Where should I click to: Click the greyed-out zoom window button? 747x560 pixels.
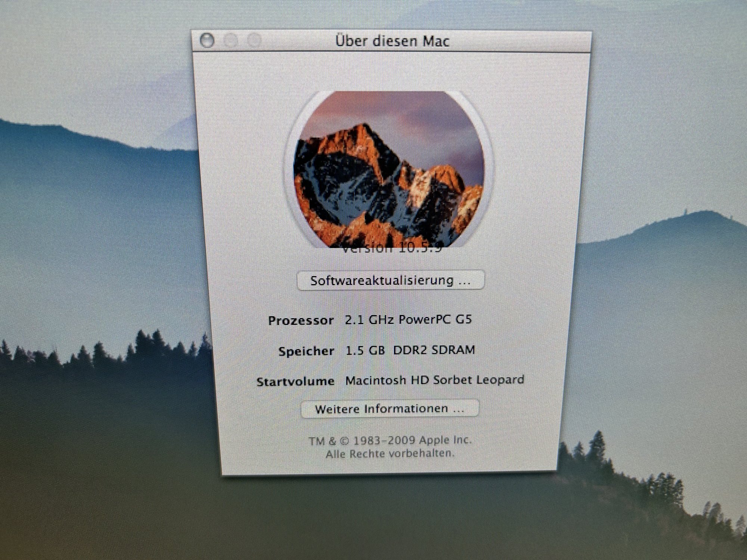(x=254, y=40)
